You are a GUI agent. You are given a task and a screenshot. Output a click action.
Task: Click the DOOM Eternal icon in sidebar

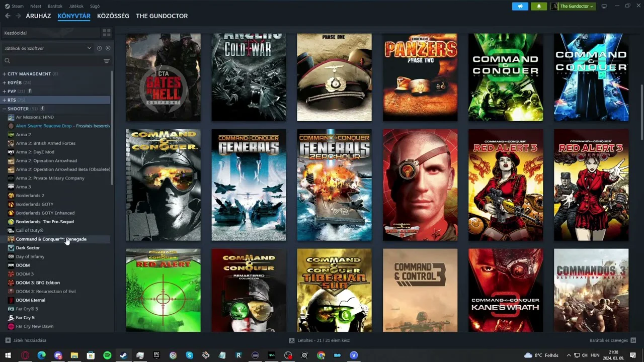pos(11,300)
